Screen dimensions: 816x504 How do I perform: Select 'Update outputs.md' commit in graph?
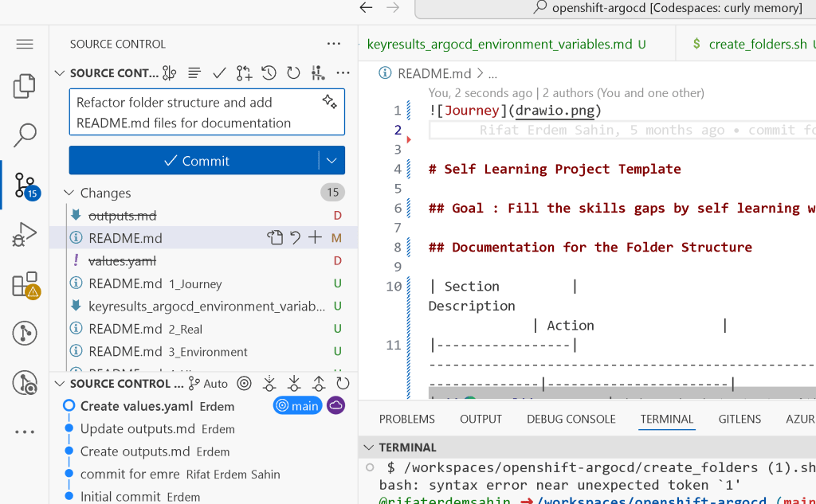pos(203,428)
